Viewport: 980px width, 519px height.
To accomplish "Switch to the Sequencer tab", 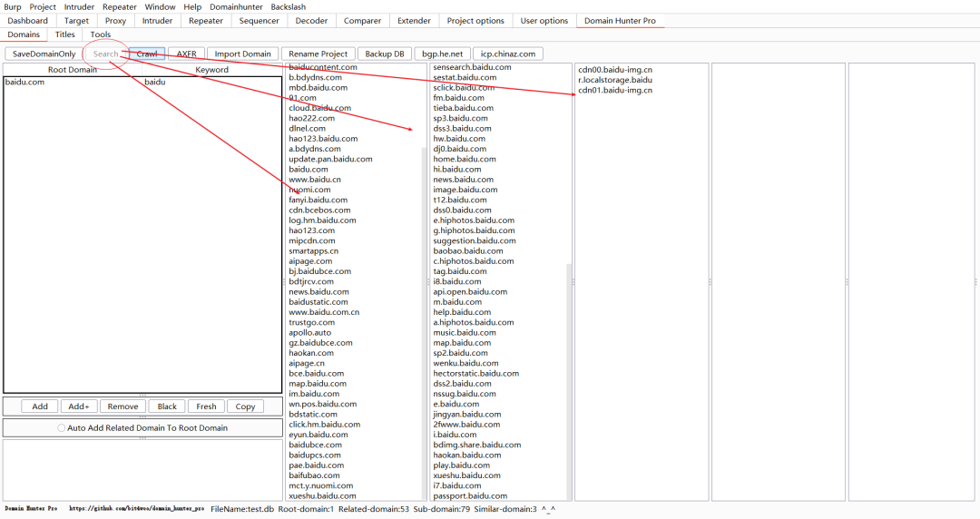I will pyautogui.click(x=259, y=21).
